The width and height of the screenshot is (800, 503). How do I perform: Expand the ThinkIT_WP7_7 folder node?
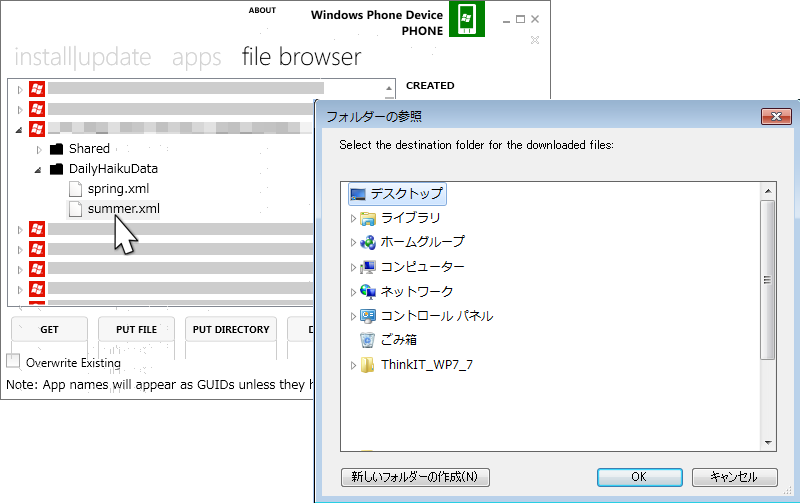(353, 365)
